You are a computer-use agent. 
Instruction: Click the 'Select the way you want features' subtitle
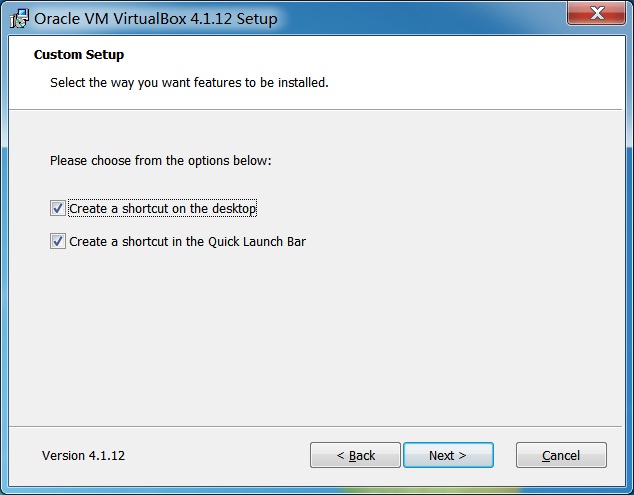(x=189, y=82)
